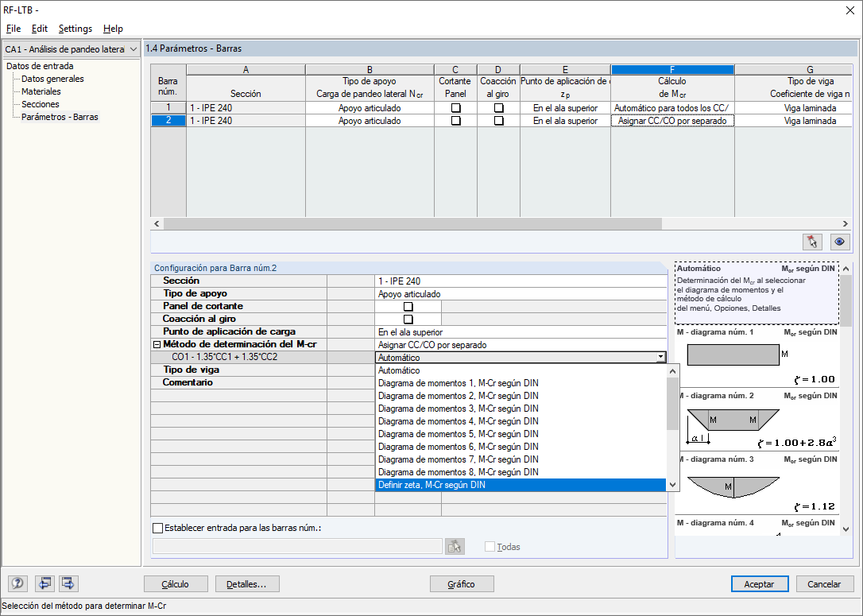Select M - diagrama núm. 2 thumbnail
Screen dimensions: 863x616
click(x=757, y=421)
